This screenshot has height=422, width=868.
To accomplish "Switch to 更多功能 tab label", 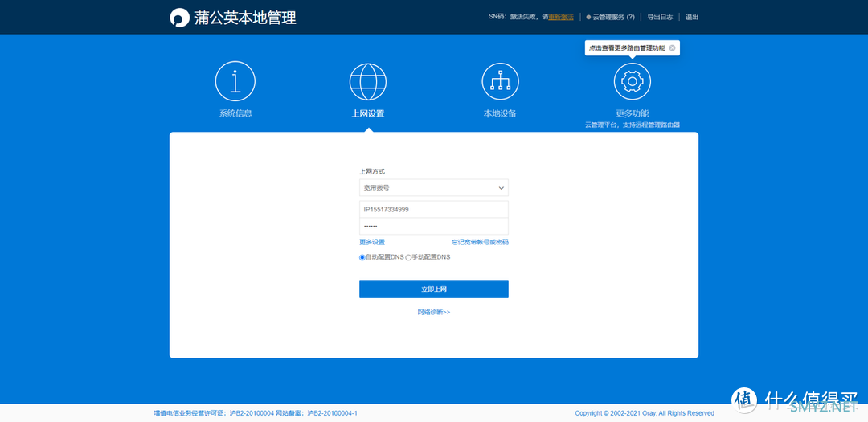I will click(x=633, y=113).
